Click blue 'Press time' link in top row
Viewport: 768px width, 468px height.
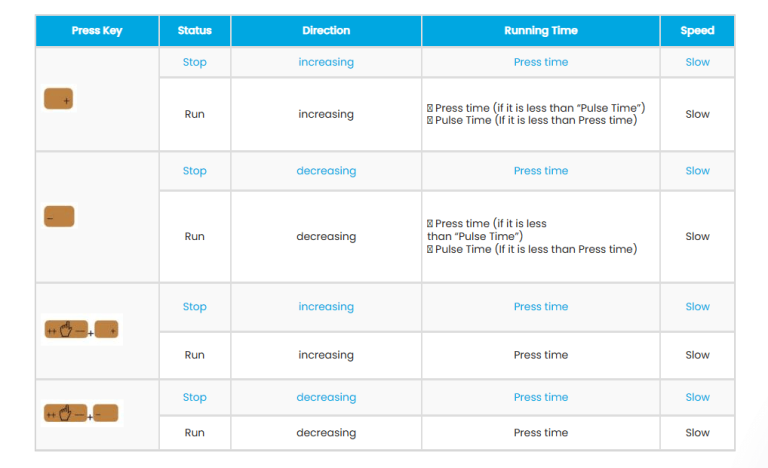tap(540, 62)
